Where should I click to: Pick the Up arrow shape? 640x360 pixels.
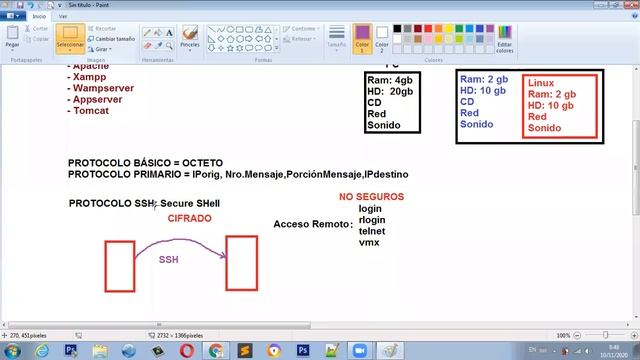coord(268,39)
